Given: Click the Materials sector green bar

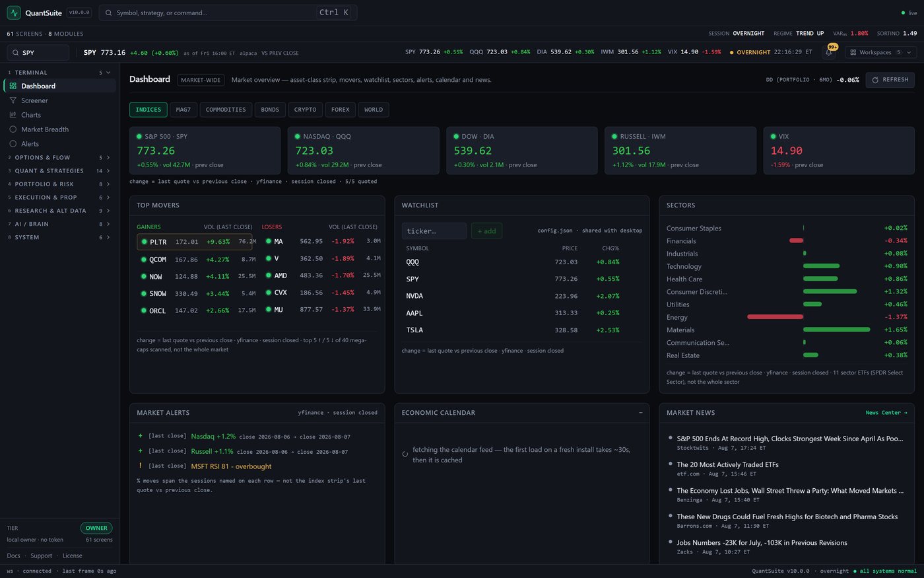Looking at the screenshot, I should click(x=836, y=330).
